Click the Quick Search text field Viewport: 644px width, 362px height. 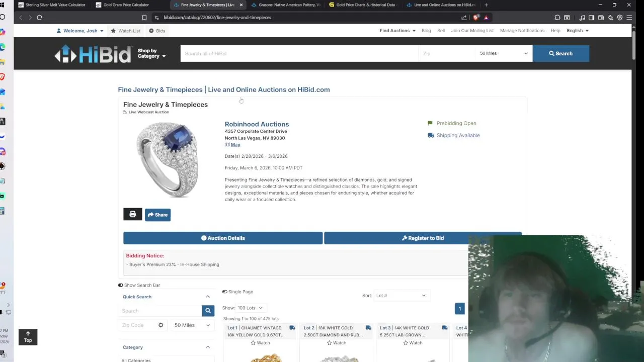pyautogui.click(x=160, y=311)
